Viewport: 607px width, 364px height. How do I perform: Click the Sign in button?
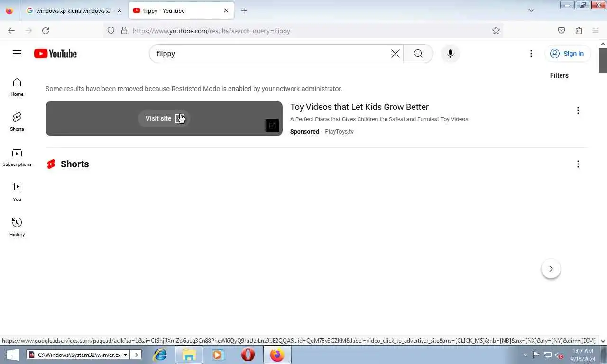pos(568,54)
